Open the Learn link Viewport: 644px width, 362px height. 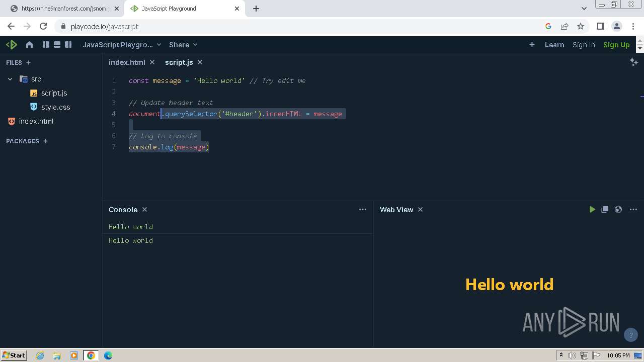pos(554,45)
